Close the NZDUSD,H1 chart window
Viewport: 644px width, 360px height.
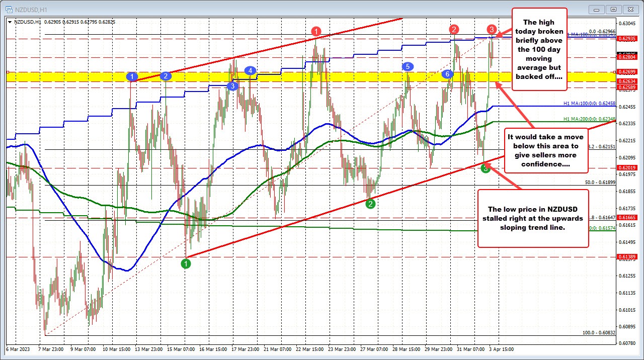(x=629, y=9)
